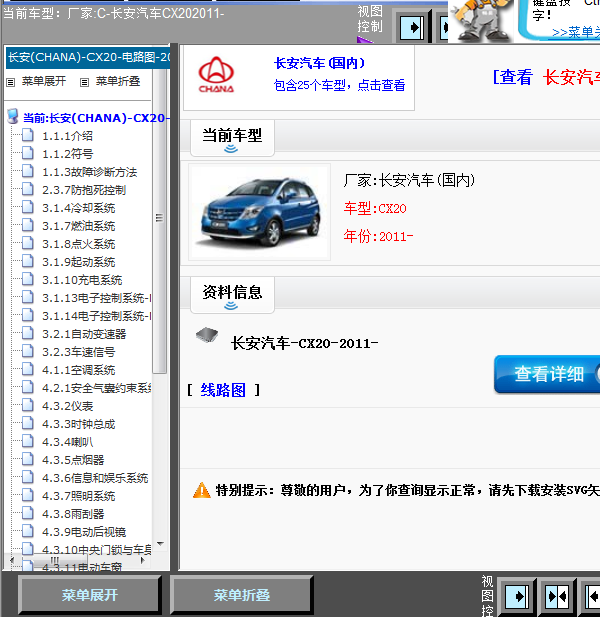Open 3.1.4冷却系统 item
Image resolution: width=600 pixels, height=617 pixels.
click(x=78, y=208)
